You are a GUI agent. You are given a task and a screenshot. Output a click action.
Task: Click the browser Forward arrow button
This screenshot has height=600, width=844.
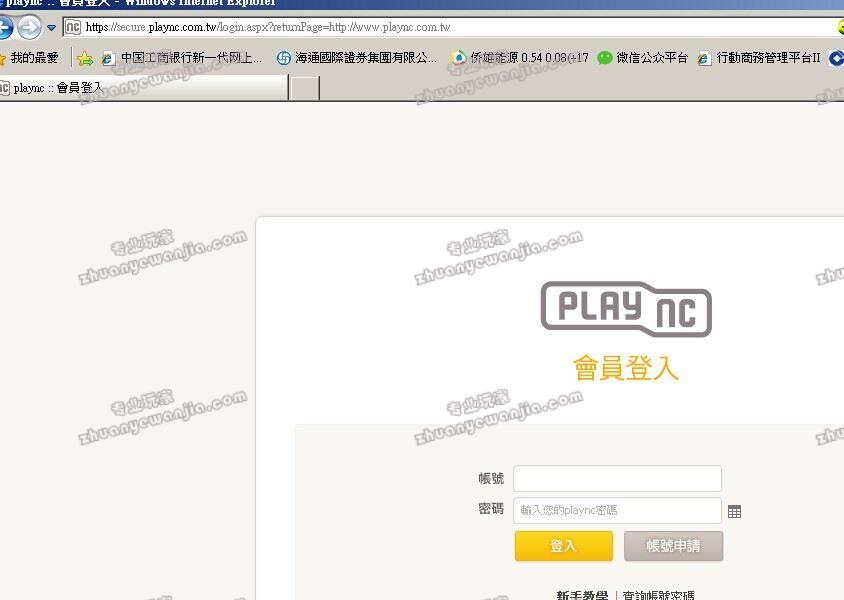coord(30,27)
